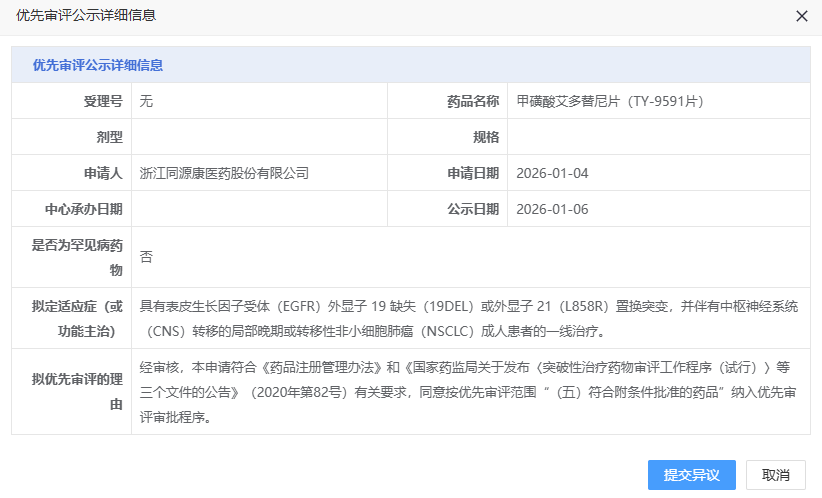Click the 剂型 label cell
Image resolution: width=822 pixels, height=498 pixels.
click(109, 137)
